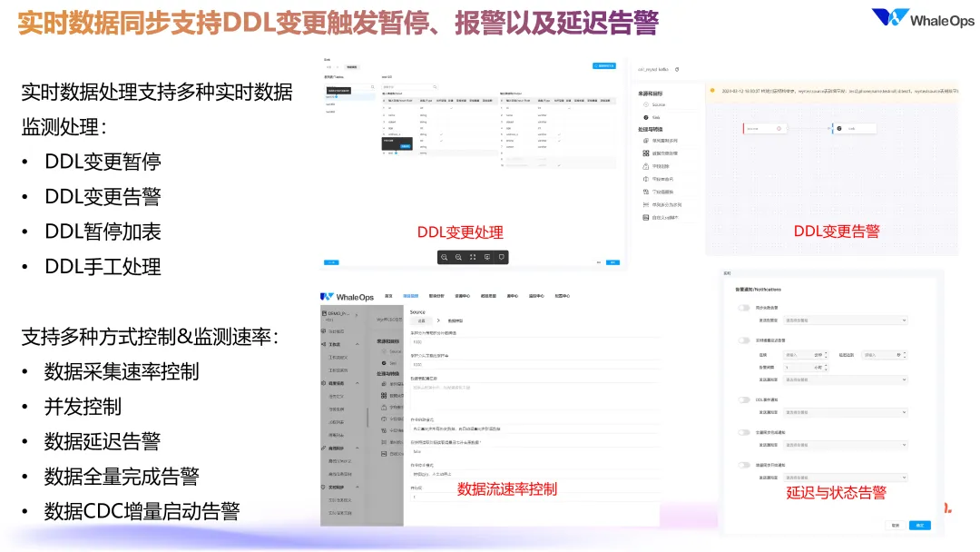Image resolution: width=980 pixels, height=552 pixels.
Task: Click blue confirm button in notifications dialog
Action: tap(919, 525)
